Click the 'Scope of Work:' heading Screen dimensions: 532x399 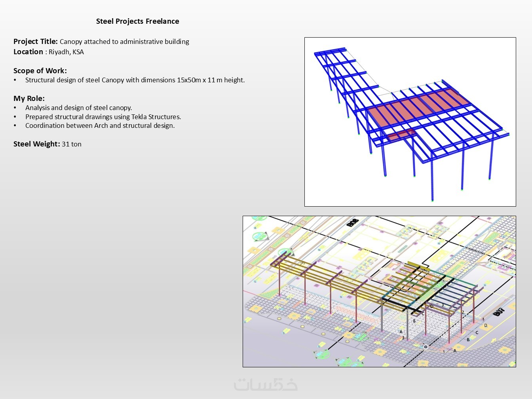point(40,71)
